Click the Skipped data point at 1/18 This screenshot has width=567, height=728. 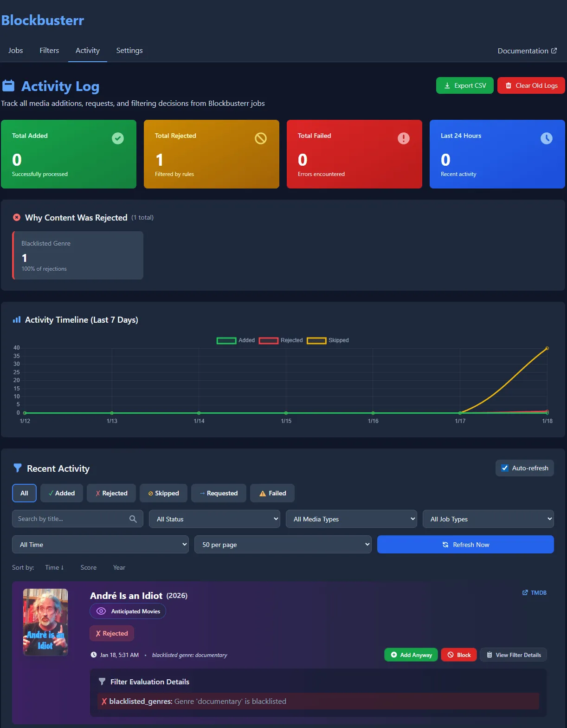coord(547,348)
